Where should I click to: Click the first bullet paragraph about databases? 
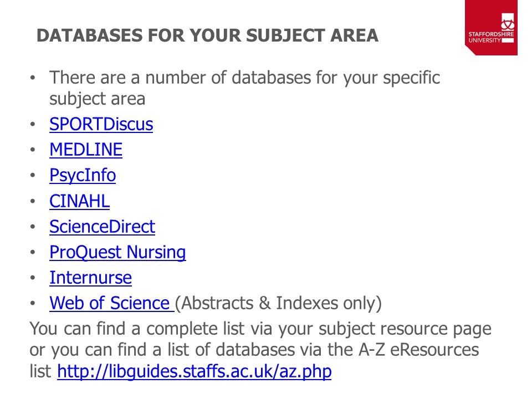[x=244, y=88]
